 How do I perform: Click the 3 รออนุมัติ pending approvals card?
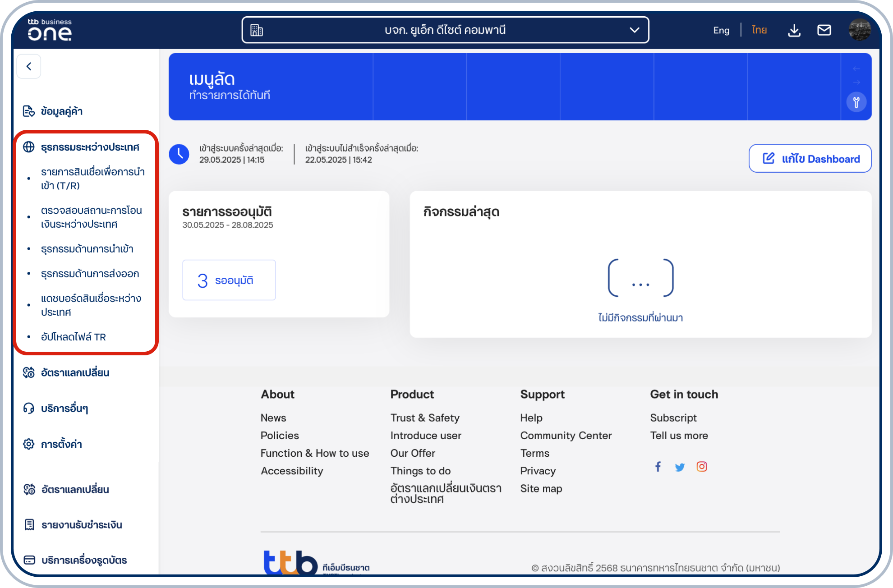point(229,280)
